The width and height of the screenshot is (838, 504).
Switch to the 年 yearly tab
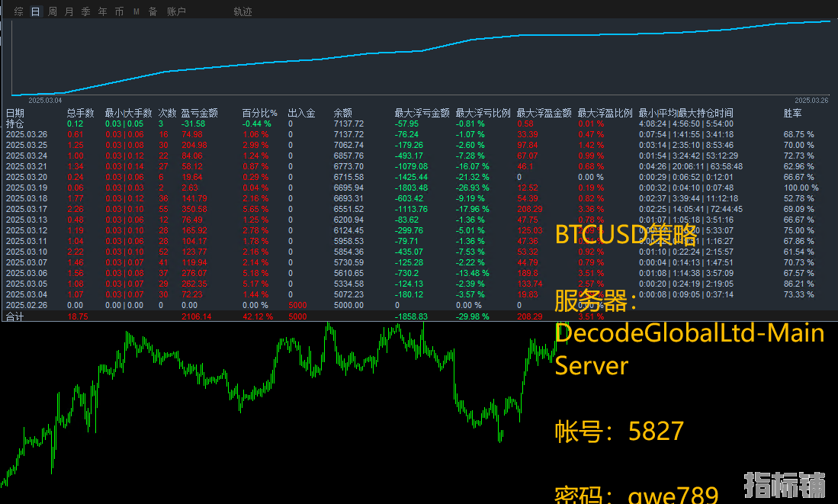tap(103, 11)
